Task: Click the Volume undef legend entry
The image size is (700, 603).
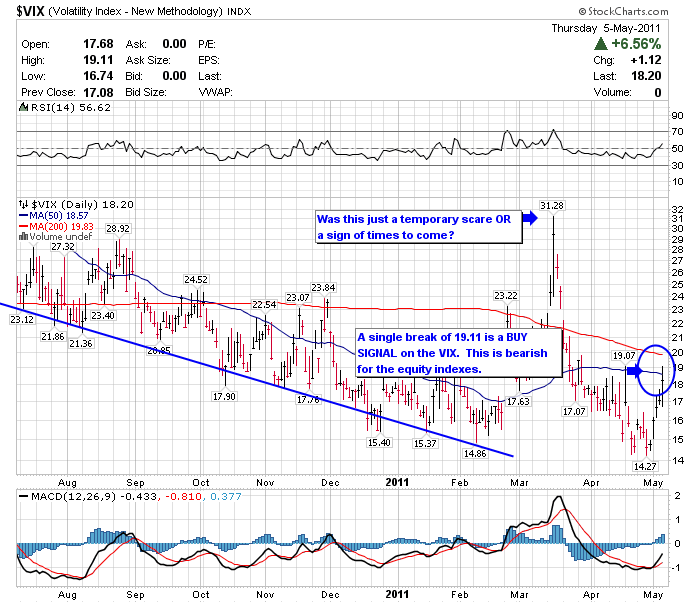Action: [61, 237]
